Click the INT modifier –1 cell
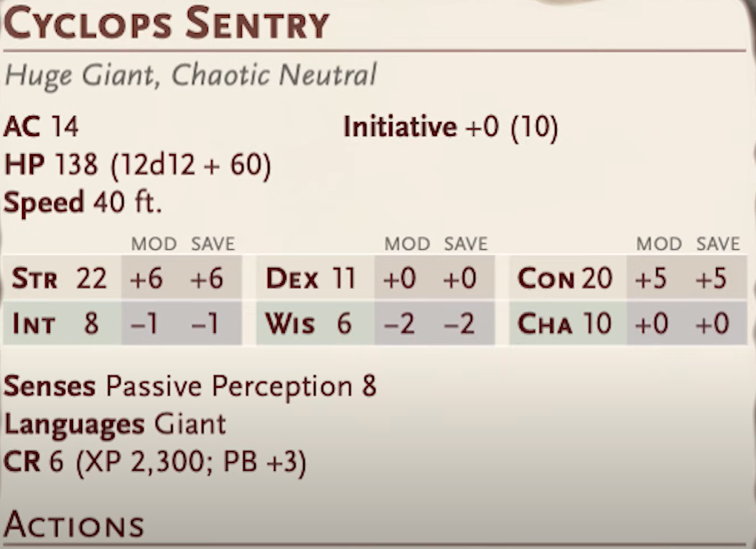The image size is (756, 549). (x=145, y=323)
